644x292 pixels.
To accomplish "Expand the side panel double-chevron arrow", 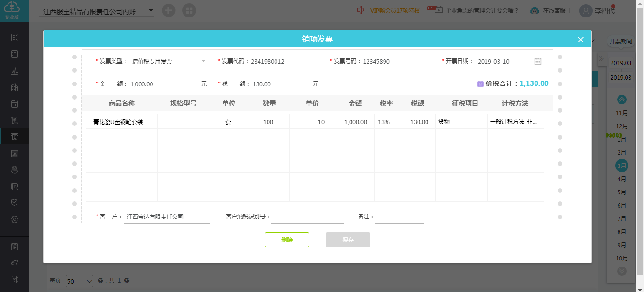I will 602,59.
